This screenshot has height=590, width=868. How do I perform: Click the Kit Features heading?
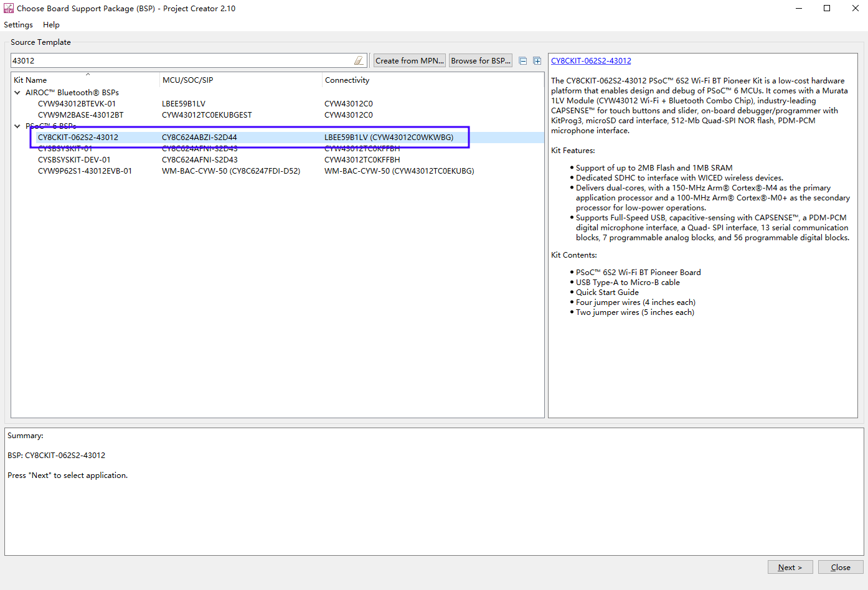coord(573,150)
